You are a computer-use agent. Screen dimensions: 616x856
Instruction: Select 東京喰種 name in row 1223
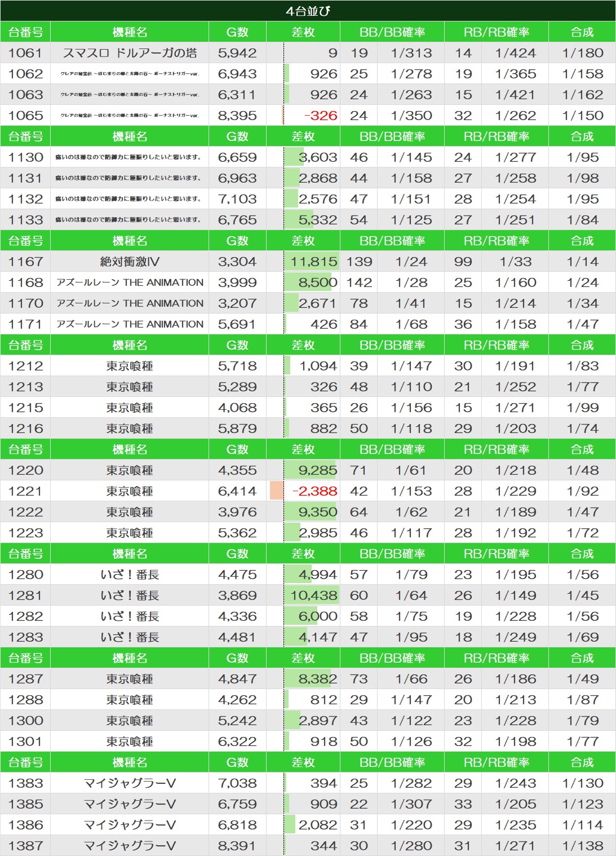pyautogui.click(x=130, y=533)
